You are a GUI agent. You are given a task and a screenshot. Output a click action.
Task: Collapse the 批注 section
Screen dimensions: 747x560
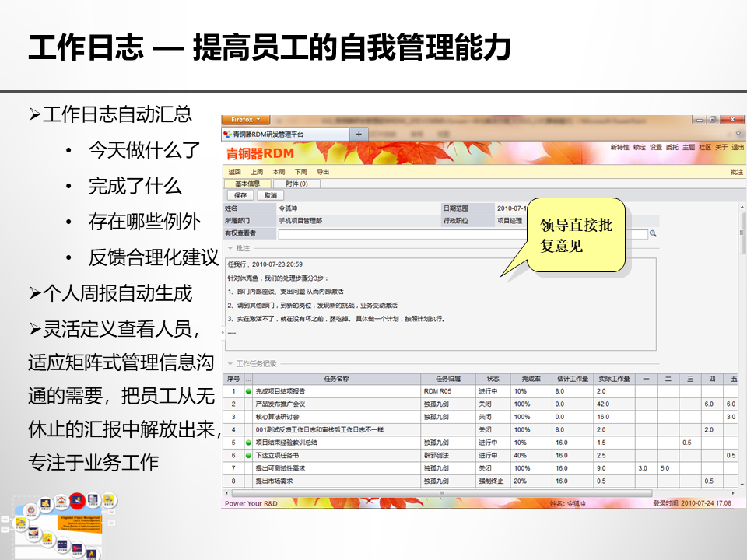(x=230, y=248)
